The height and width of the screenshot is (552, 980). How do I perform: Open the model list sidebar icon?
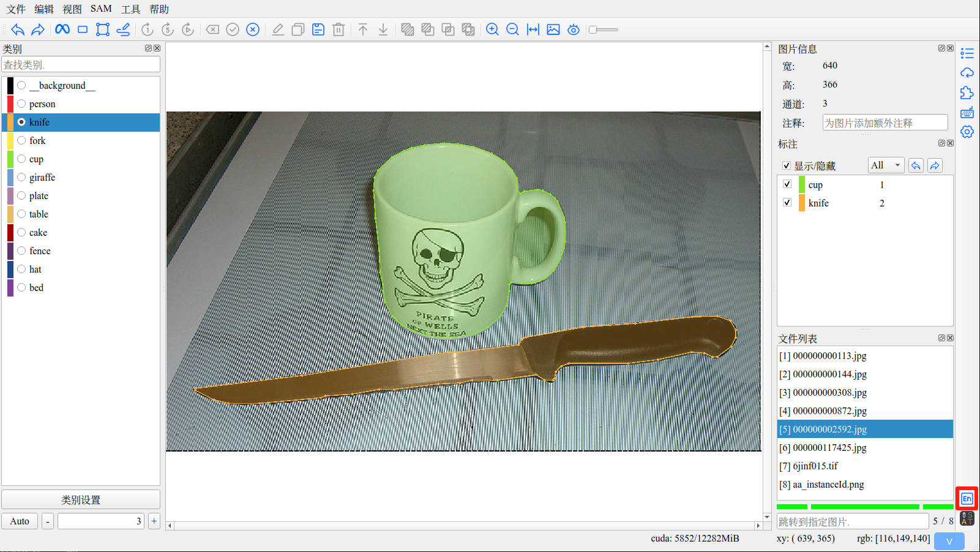[x=967, y=53]
